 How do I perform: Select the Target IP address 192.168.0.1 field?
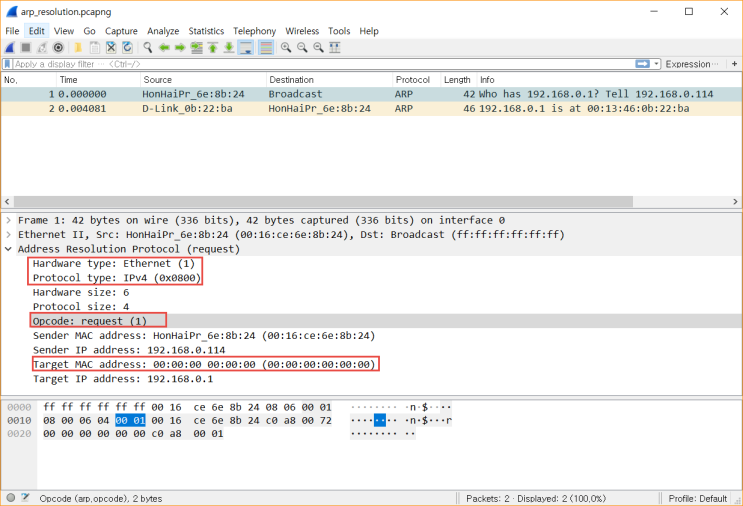tap(123, 379)
